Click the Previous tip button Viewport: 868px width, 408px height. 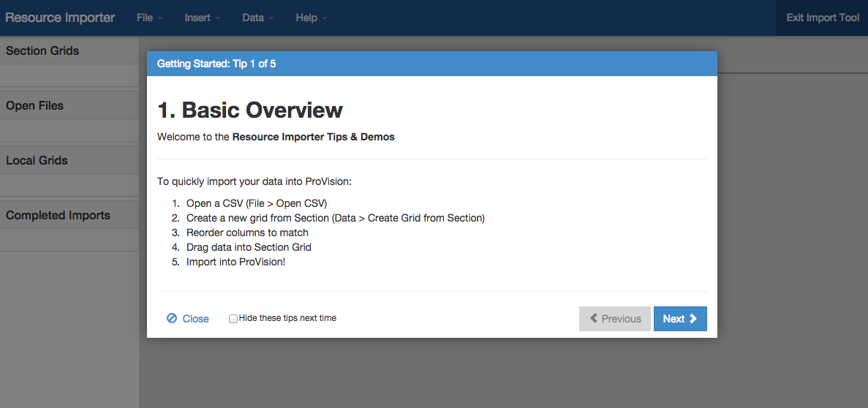click(614, 319)
